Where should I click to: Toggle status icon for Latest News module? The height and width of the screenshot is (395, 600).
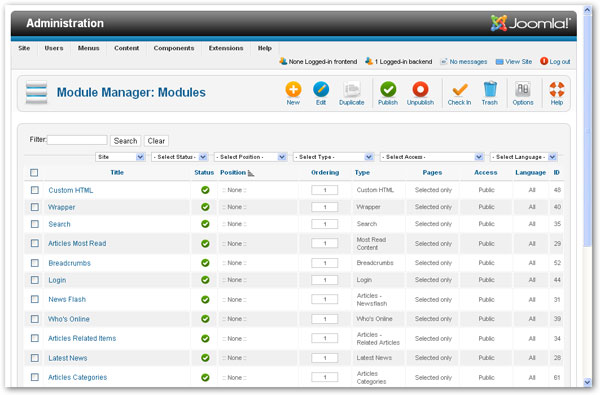(205, 358)
